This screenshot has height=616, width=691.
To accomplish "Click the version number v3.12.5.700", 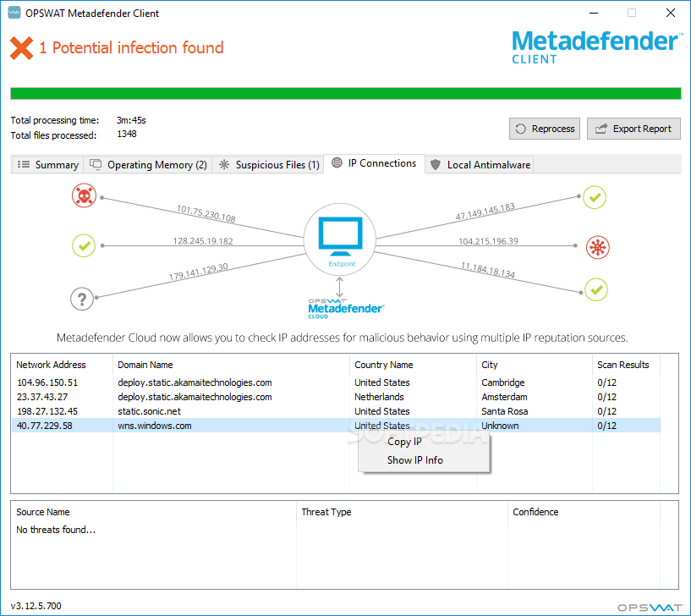I will [x=36, y=606].
